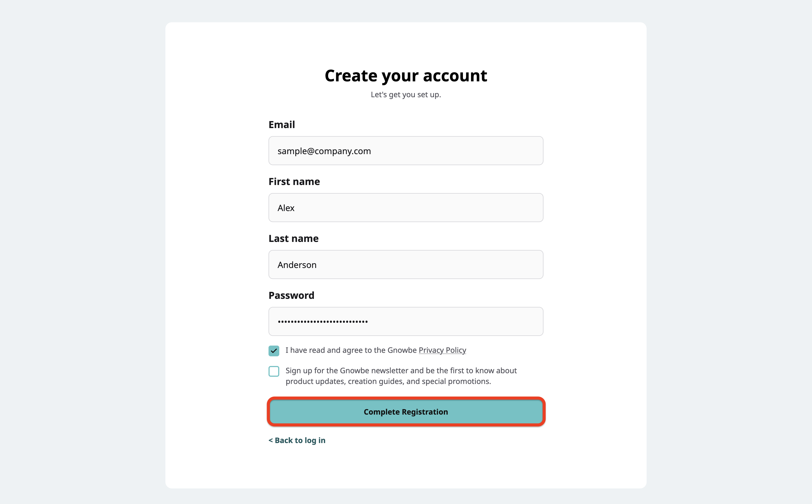Click the Email input field

pos(406,151)
